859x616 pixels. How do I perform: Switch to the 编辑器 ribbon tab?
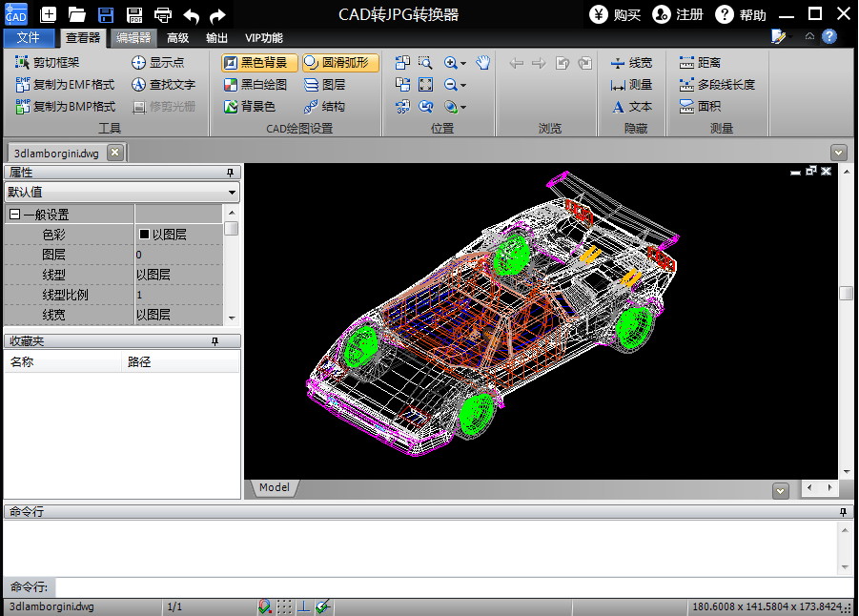click(x=133, y=38)
